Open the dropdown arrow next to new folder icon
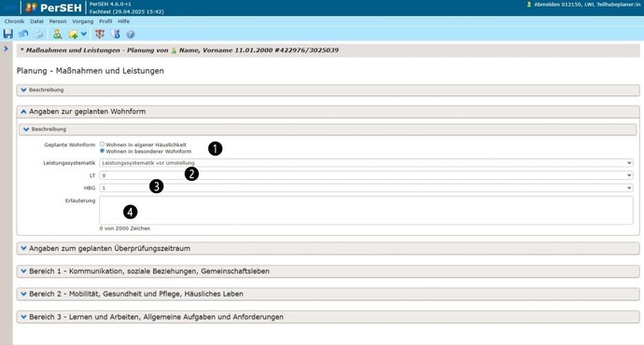644x345 pixels. pos(84,34)
